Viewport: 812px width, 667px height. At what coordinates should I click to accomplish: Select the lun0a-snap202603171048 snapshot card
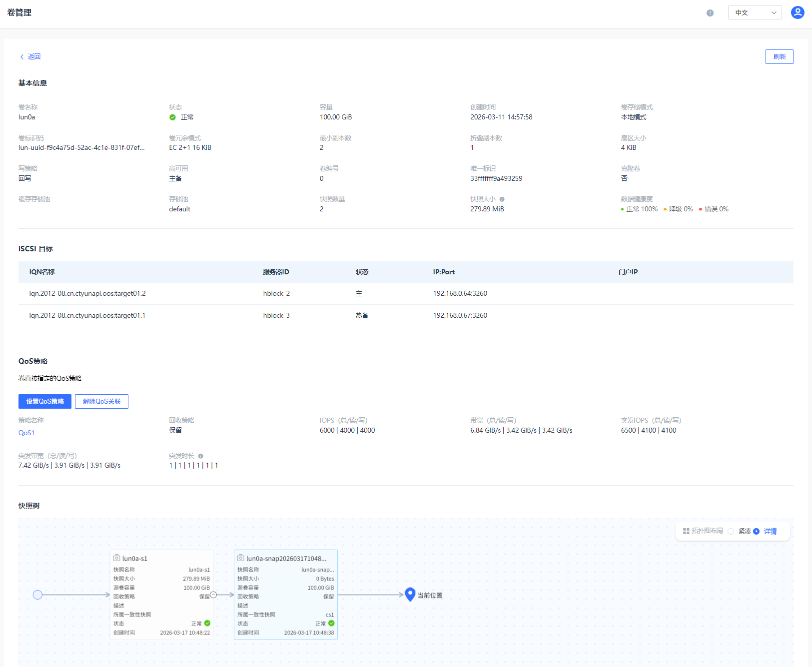tap(285, 595)
